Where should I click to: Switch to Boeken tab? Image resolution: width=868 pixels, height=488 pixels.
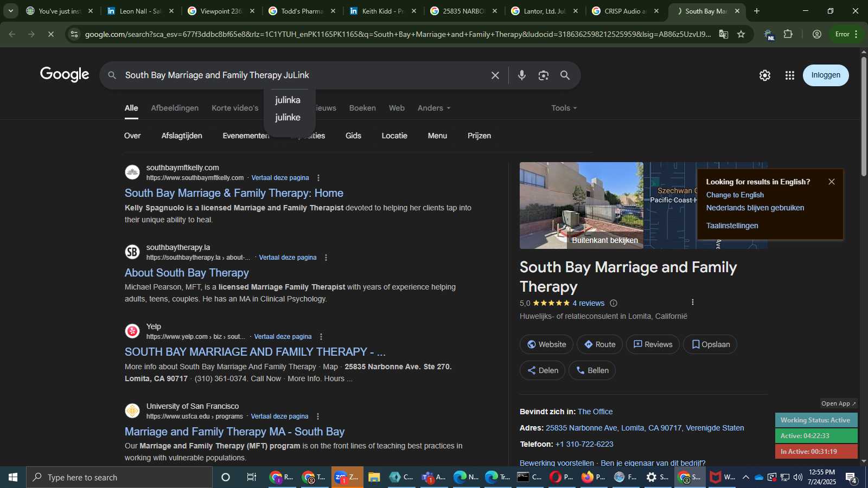click(362, 108)
